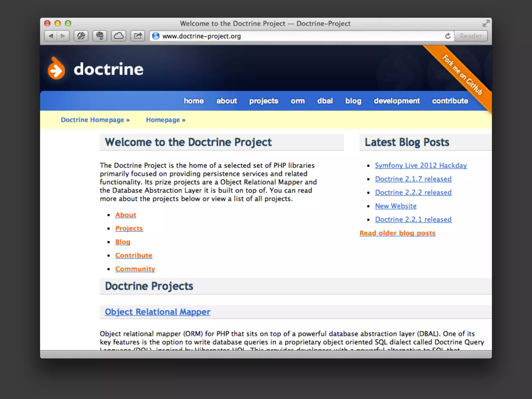532x399 pixels.
Task: Enter full screen via top-right arrows icon
Action: pyautogui.click(x=486, y=24)
